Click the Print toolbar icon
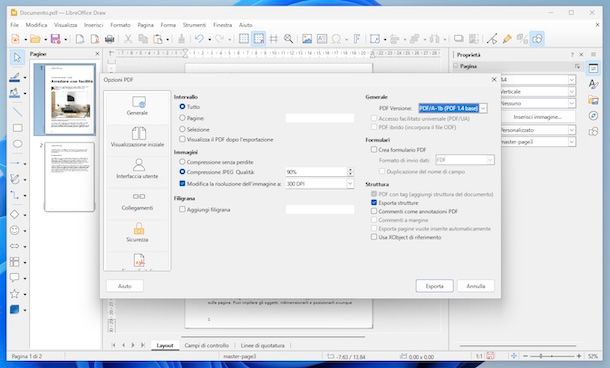The width and height of the screenshot is (610, 368). coord(110,39)
